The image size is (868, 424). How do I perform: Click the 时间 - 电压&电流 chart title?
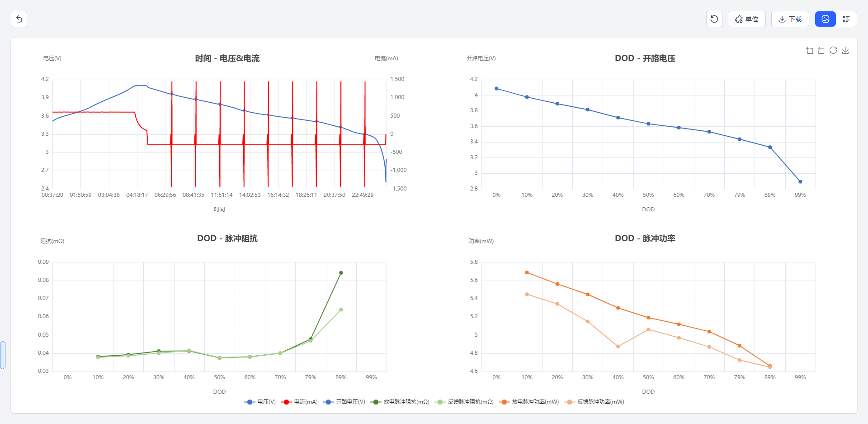227,58
